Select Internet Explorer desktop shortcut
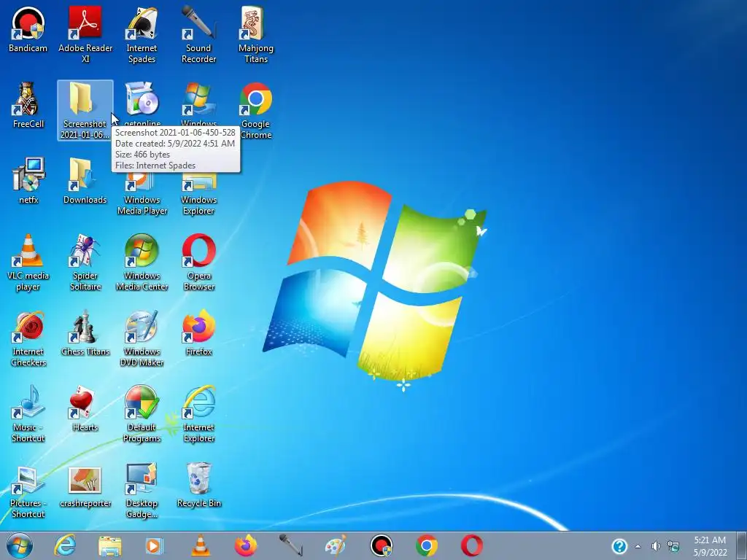Image resolution: width=747 pixels, height=560 pixels. pyautogui.click(x=198, y=414)
